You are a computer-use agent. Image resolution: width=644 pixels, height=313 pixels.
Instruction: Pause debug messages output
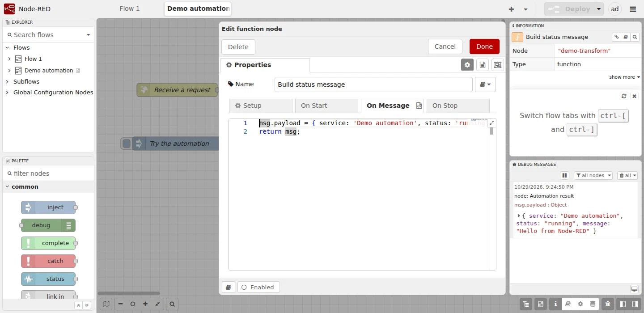pyautogui.click(x=564, y=176)
